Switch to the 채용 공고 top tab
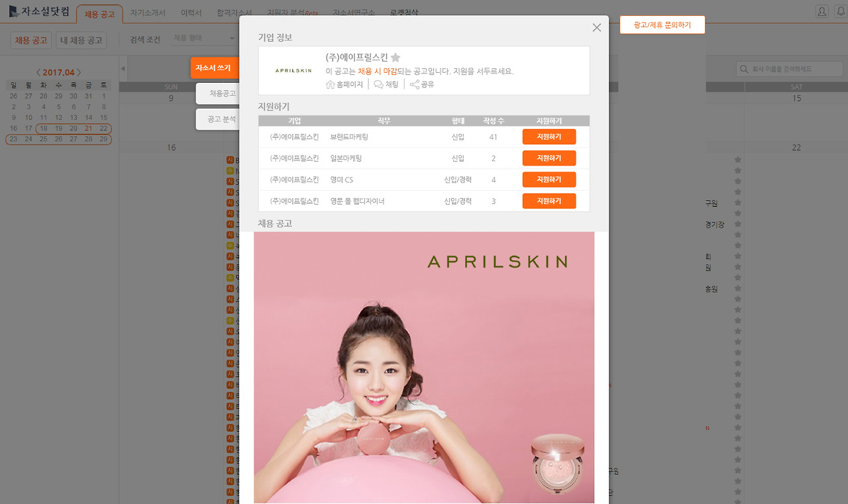848x504 pixels. click(100, 14)
